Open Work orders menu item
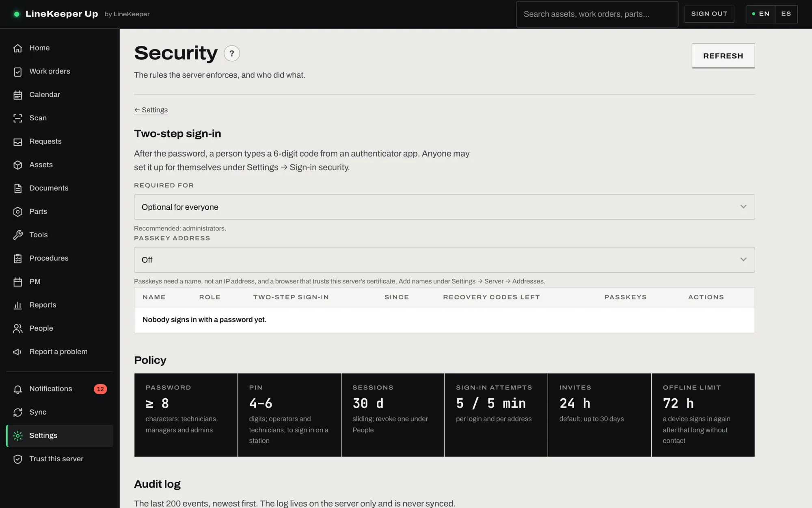The width and height of the screenshot is (812, 508). [x=60, y=71]
